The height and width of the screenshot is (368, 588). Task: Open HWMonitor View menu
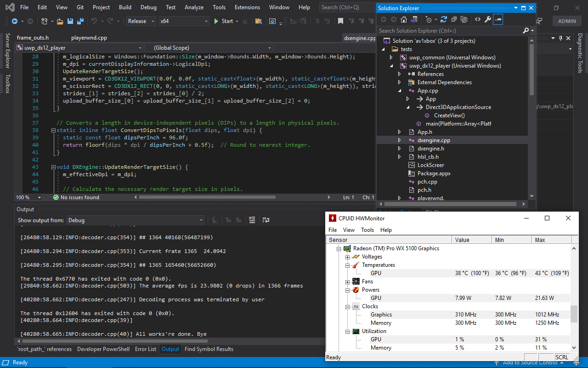point(349,230)
